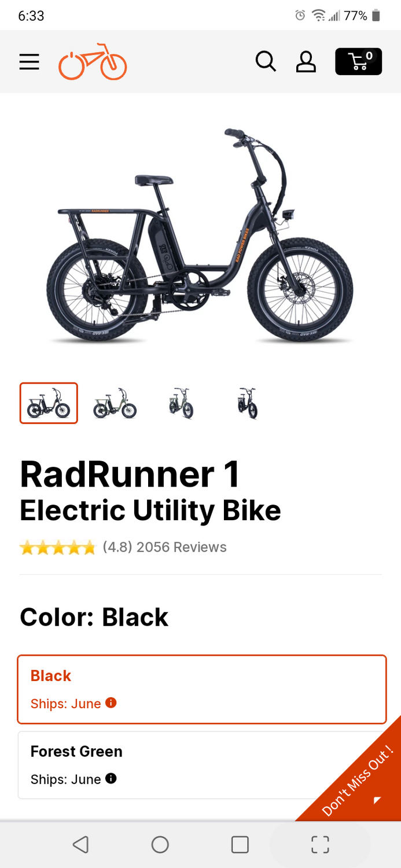Open the recent apps square button
This screenshot has height=868, width=401.
(240, 845)
